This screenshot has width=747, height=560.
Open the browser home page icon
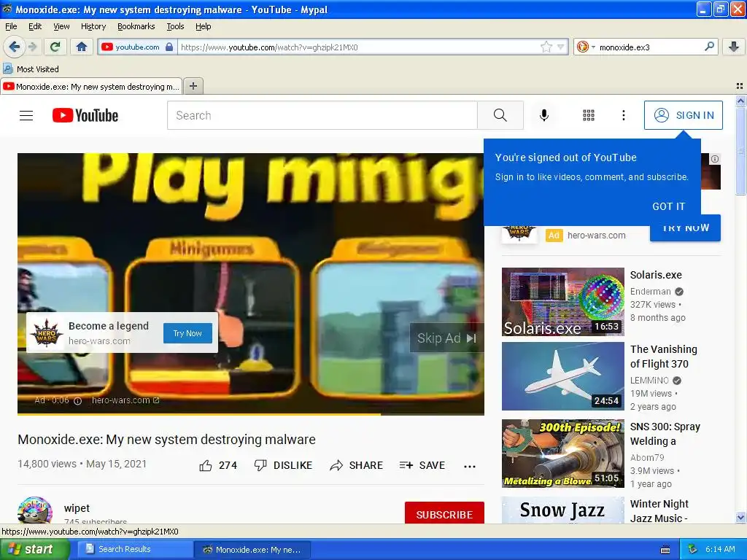pyautogui.click(x=82, y=47)
